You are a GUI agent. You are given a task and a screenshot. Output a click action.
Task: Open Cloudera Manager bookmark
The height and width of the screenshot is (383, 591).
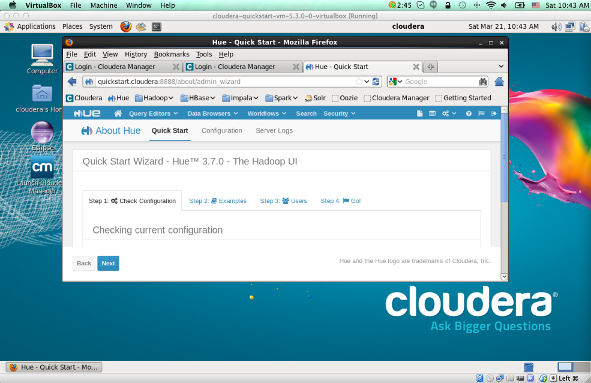396,98
